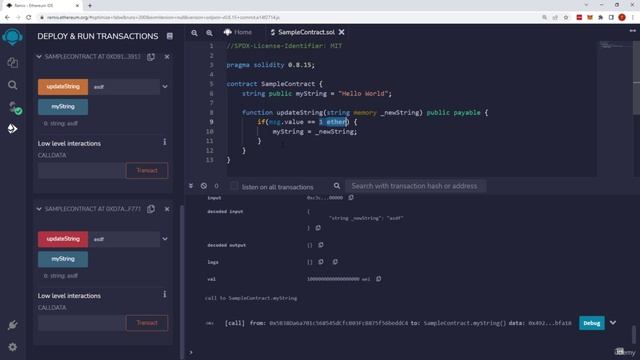Copy address of SampleContract at 0XD7A...F771
Viewport: 640px width, 360px height.
pyautogui.click(x=151, y=209)
